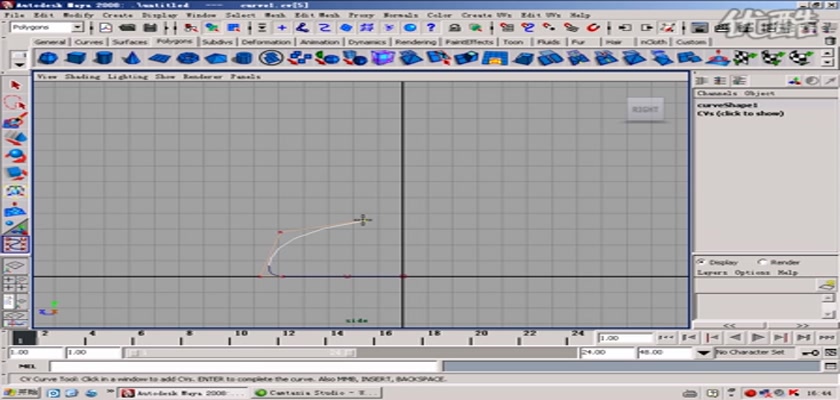
Task: Click the New Scene toolbar icon
Action: click(106, 27)
